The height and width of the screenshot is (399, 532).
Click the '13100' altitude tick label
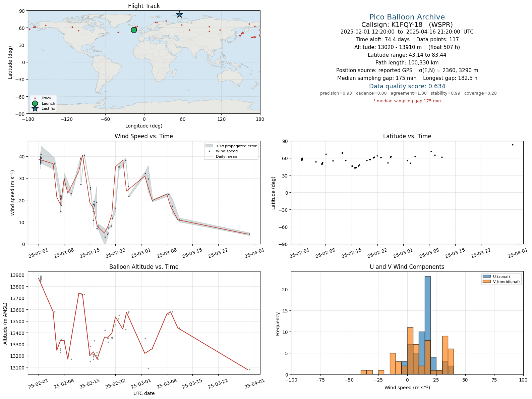pyautogui.click(x=19, y=368)
